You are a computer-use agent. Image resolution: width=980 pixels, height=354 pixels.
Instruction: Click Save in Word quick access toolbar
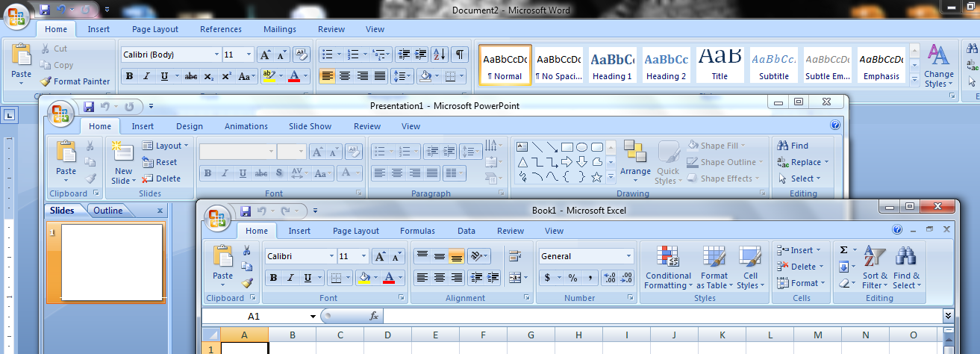[45, 10]
